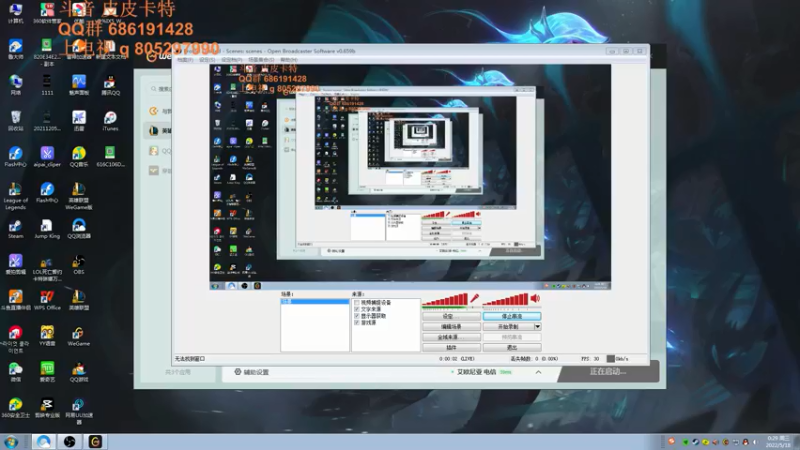Image resolution: width=800 pixels, height=450 pixels.
Task: Click the 停止串流 stop streaming button
Action: [x=512, y=316]
